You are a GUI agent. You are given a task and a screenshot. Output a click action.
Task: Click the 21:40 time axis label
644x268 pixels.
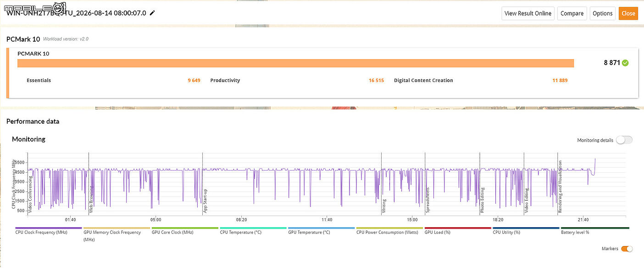coord(583,220)
